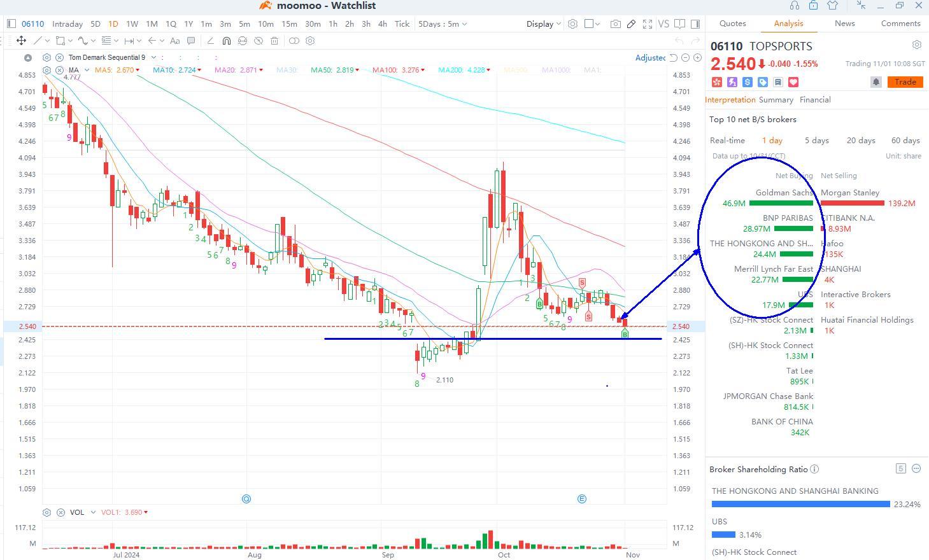Screen dimensions: 929x560
Task: Select the crosshair move cursor tool
Action: 21,41
